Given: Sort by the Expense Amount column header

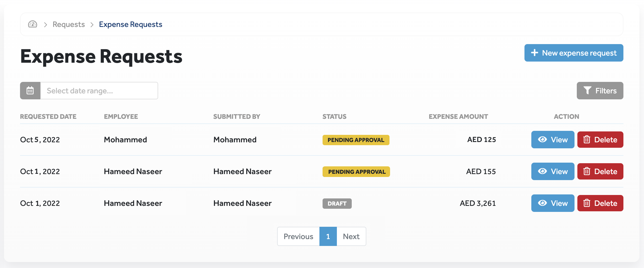Looking at the screenshot, I should pyautogui.click(x=458, y=117).
